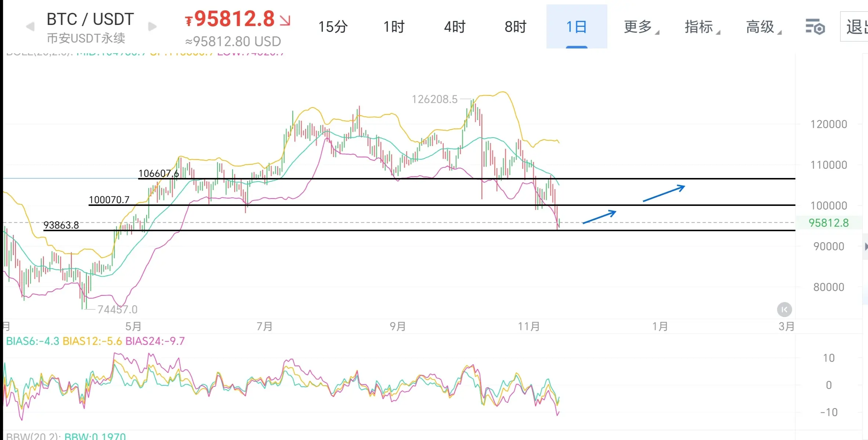Click the lower blue trend arrow
Screen dimensions: 868x440
pos(599,217)
